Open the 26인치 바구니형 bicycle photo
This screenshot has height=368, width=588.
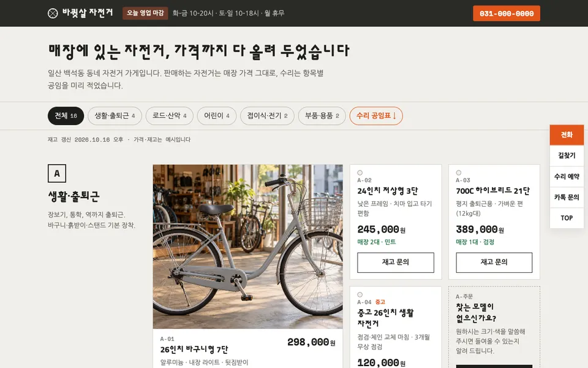click(x=248, y=247)
